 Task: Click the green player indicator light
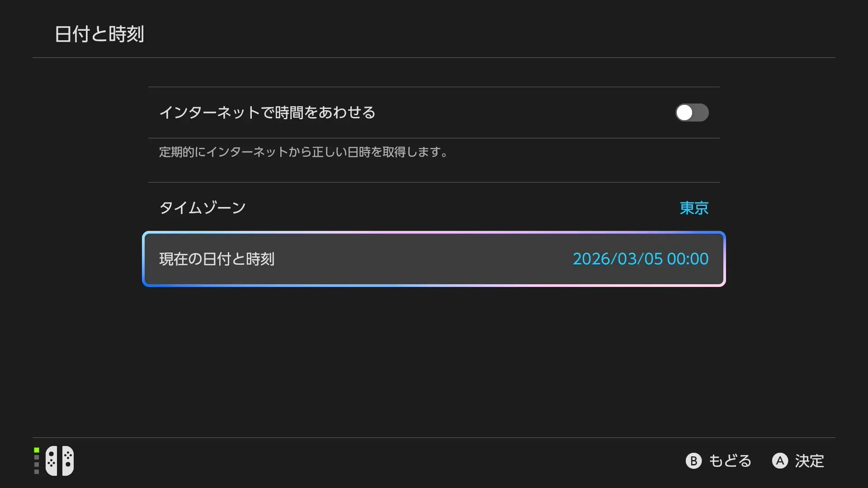click(x=37, y=450)
